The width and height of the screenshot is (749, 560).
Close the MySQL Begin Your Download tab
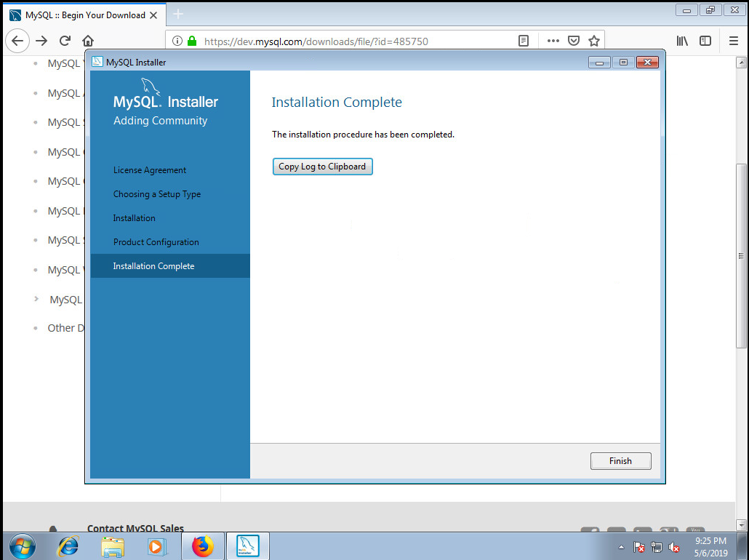pyautogui.click(x=153, y=15)
